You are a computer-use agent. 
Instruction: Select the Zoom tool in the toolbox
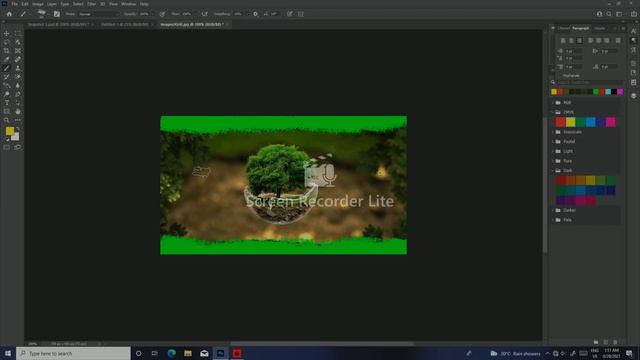[7, 120]
